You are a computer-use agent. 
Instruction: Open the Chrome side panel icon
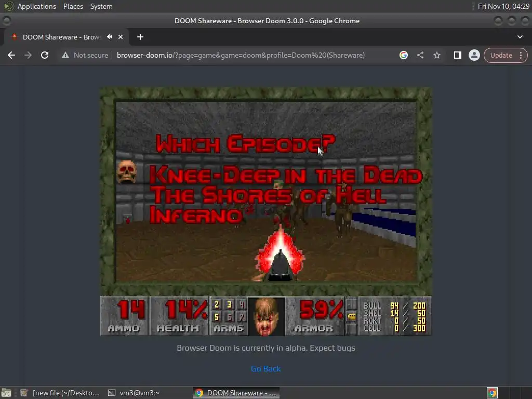pos(457,55)
